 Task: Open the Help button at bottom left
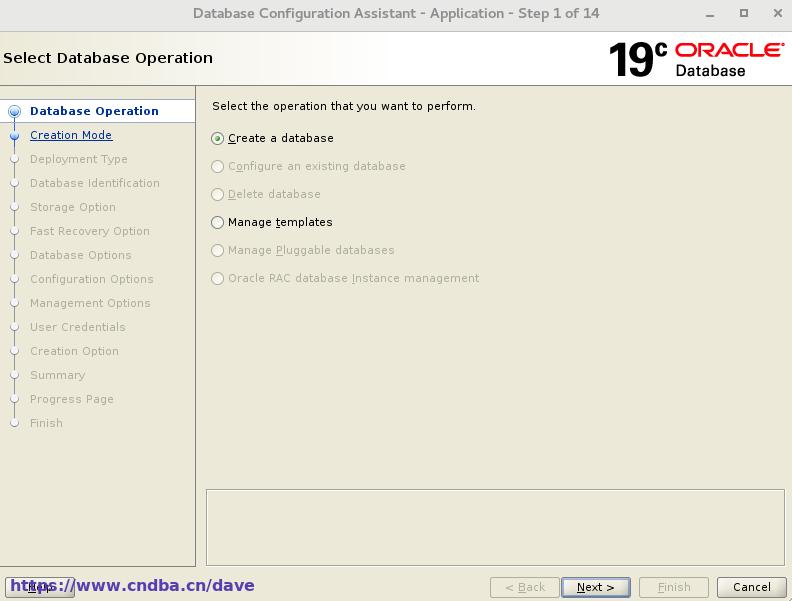click(40, 587)
